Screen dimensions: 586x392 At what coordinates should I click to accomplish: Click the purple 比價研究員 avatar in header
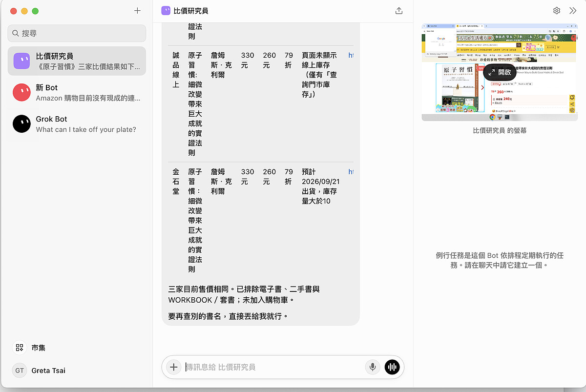(x=166, y=11)
